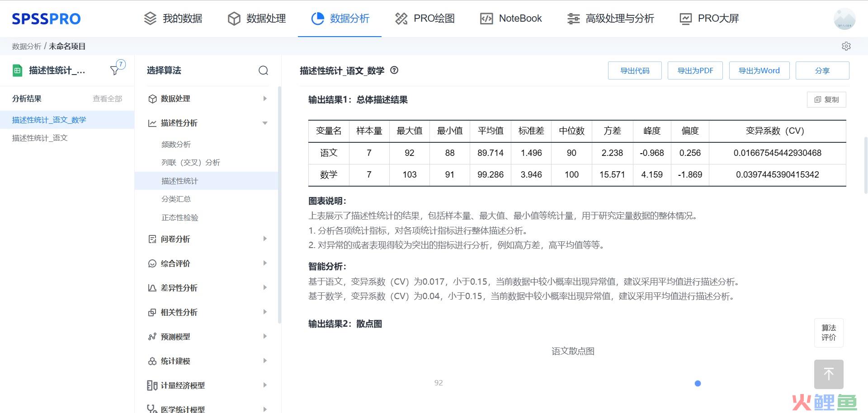The height and width of the screenshot is (413, 868).
Task: Click the 数据处理 cube icon in the algorithm list
Action: tap(152, 99)
